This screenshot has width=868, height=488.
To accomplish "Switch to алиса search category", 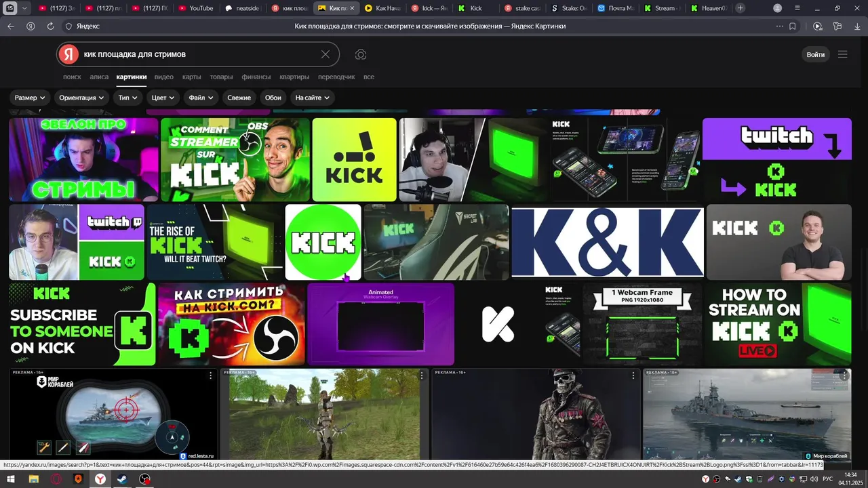I will [99, 77].
